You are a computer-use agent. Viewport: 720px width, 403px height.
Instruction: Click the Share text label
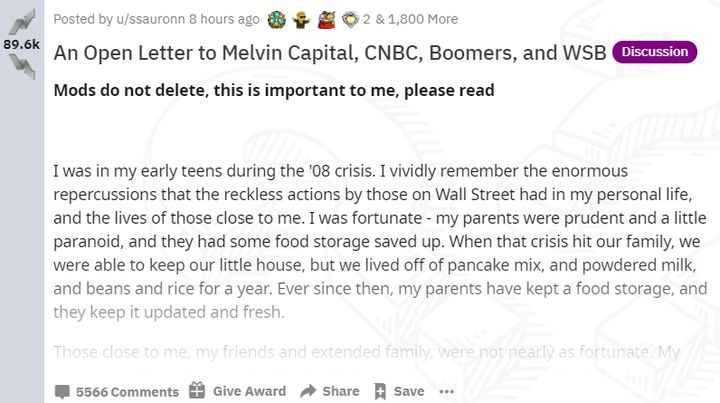(341, 391)
